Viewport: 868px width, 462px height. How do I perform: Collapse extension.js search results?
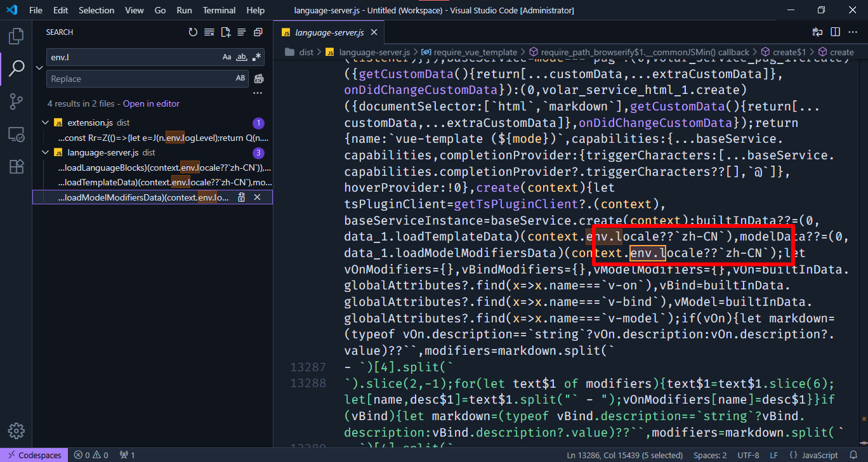coord(44,122)
